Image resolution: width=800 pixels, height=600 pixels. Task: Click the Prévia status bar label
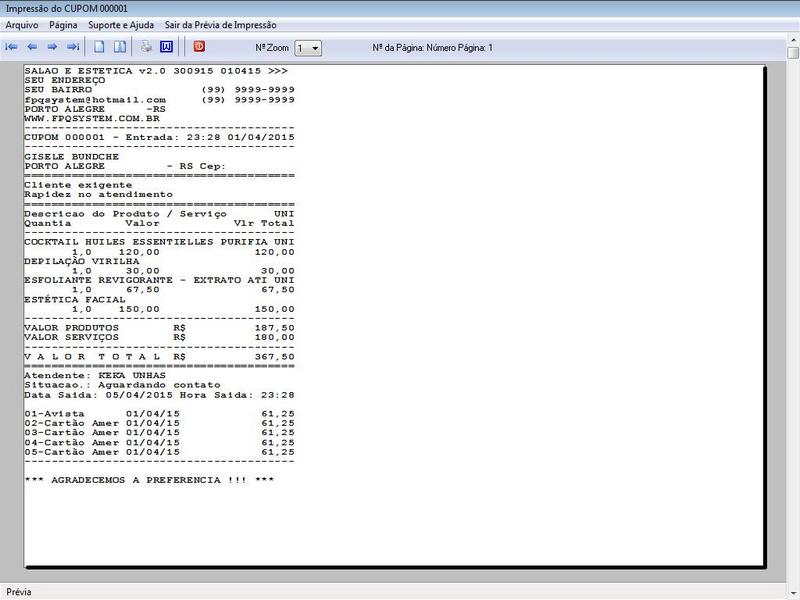coord(19,592)
